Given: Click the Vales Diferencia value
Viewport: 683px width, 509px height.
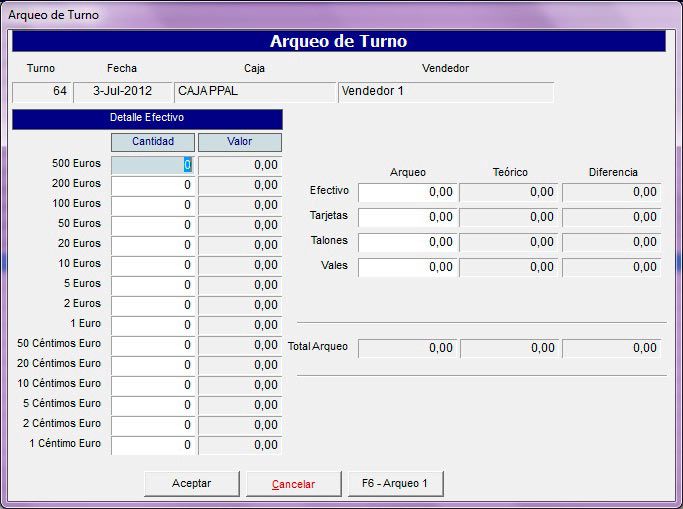Looking at the screenshot, I should (612, 267).
